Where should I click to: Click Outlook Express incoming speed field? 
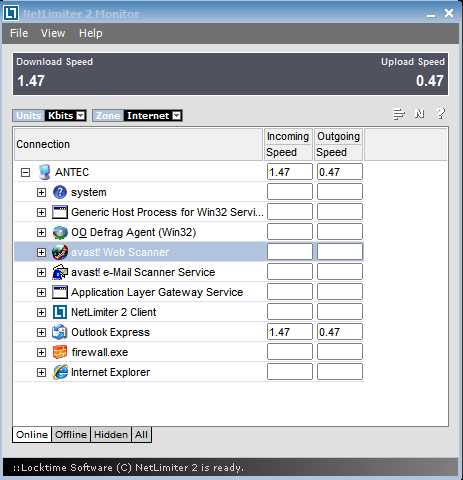(290, 332)
